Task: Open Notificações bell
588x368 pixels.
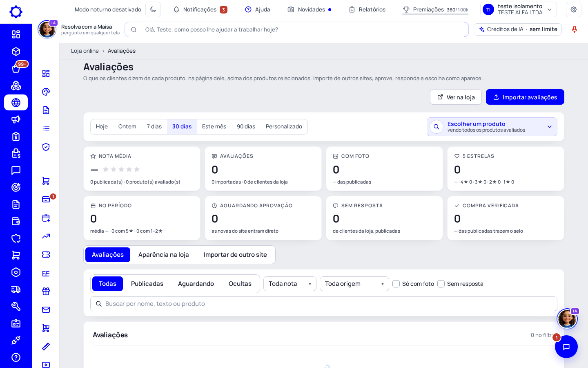Action: [x=200, y=9]
